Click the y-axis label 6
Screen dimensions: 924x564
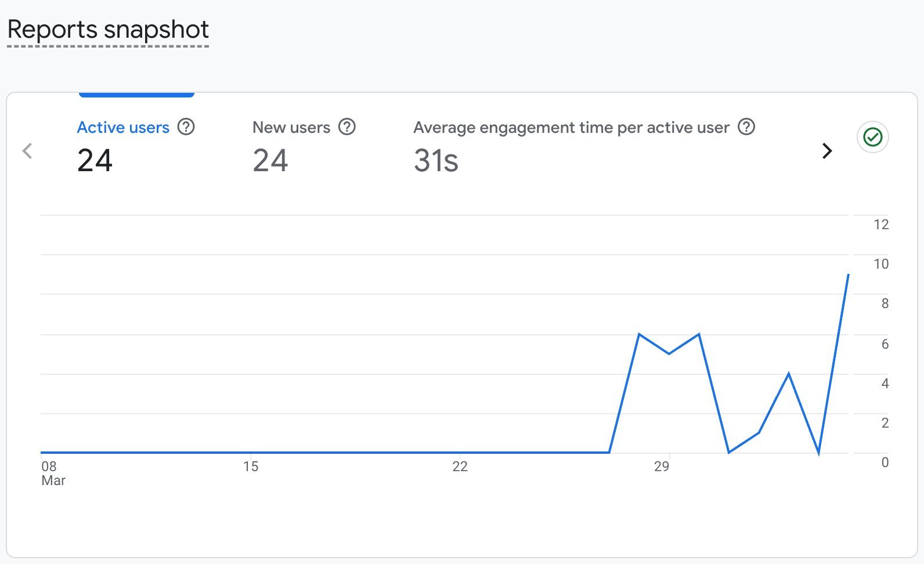(885, 344)
